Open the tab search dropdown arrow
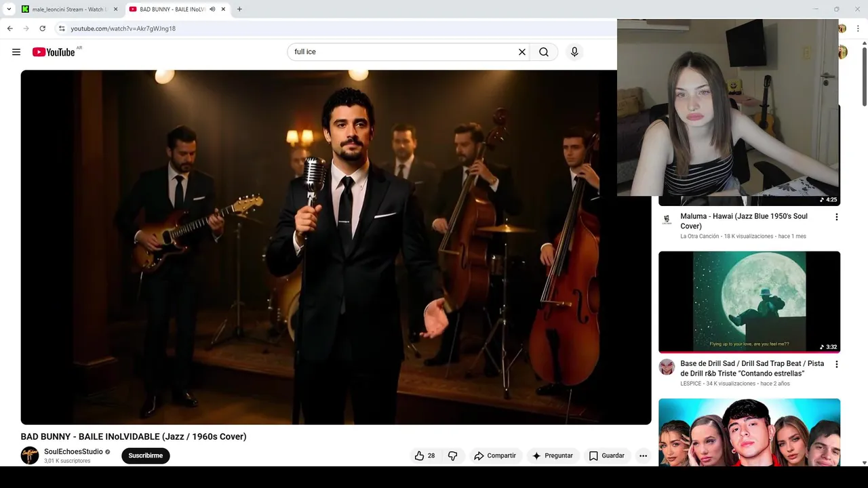 9,9
